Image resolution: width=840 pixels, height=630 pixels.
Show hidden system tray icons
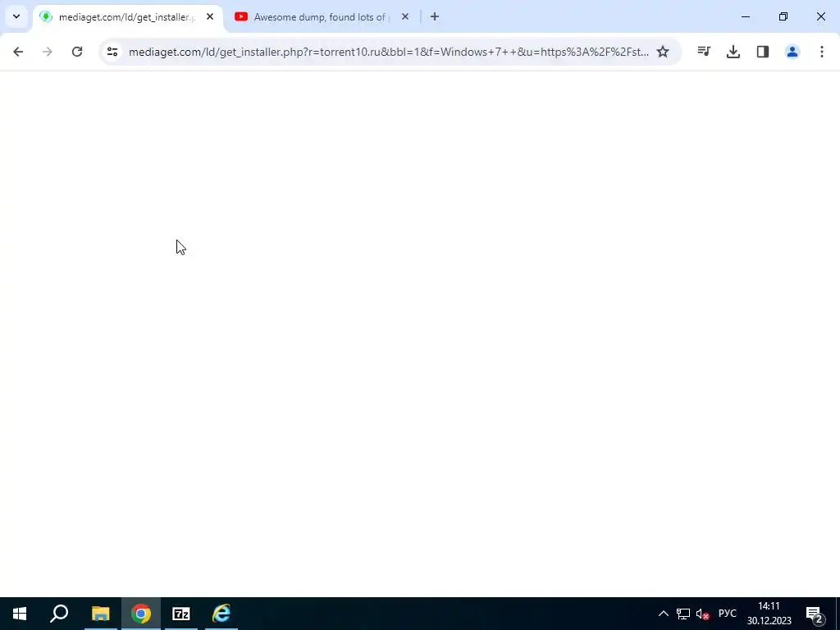tap(663, 614)
